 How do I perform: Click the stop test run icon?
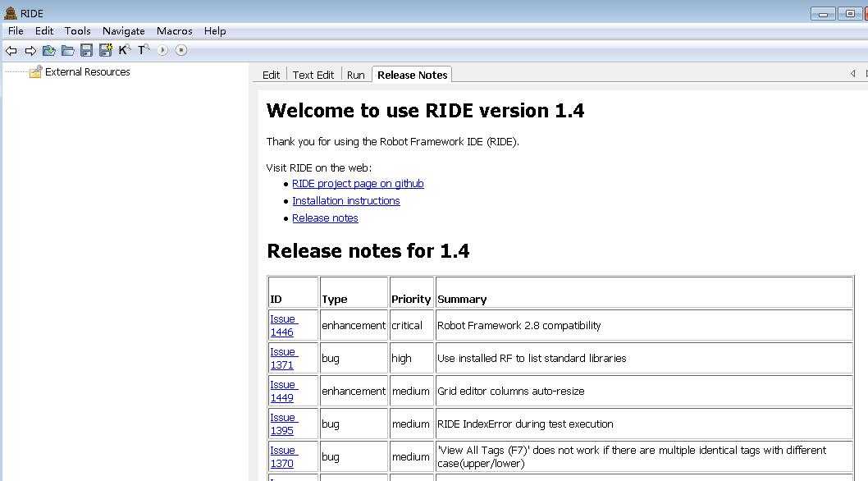tap(181, 50)
